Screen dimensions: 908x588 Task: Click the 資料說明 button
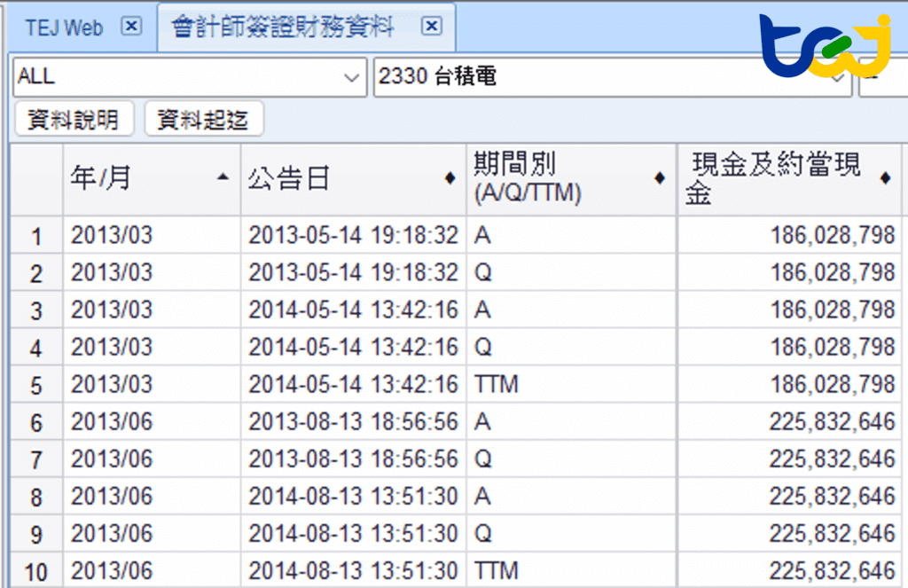74,120
